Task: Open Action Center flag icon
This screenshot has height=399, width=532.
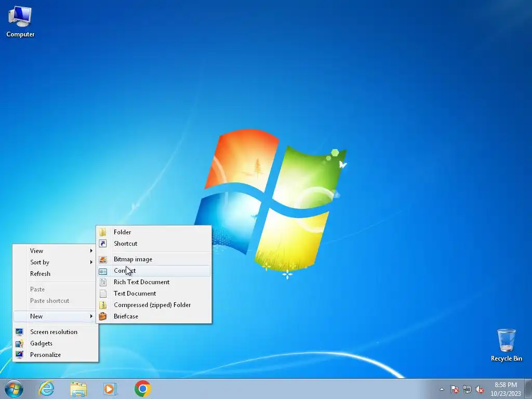Action: (455, 389)
